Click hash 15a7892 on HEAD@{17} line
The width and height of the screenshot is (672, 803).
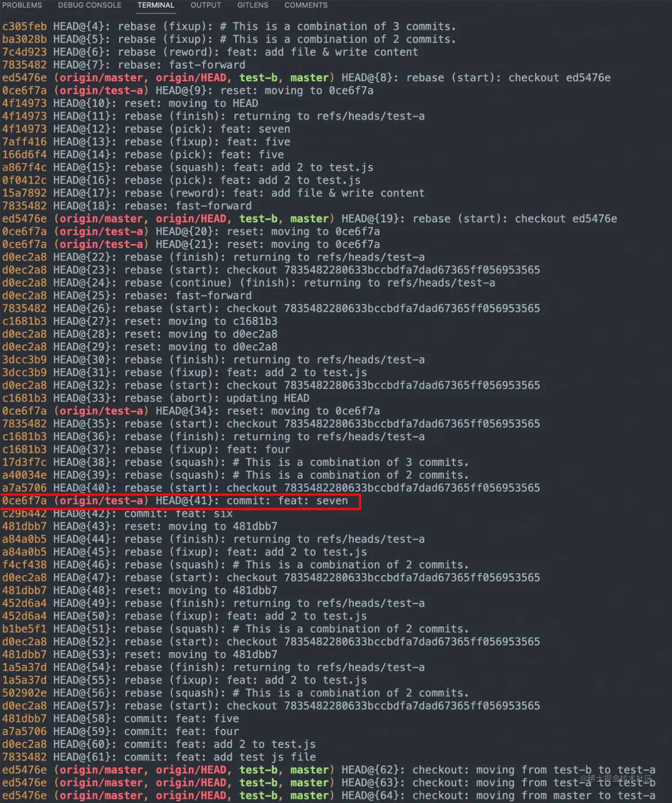pos(24,193)
